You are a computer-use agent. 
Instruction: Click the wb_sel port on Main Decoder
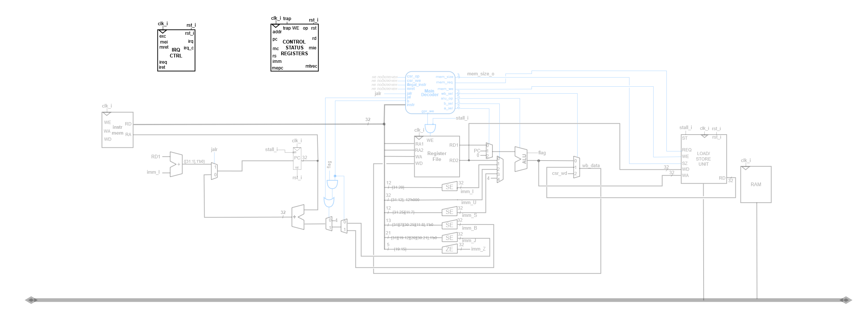(447, 94)
